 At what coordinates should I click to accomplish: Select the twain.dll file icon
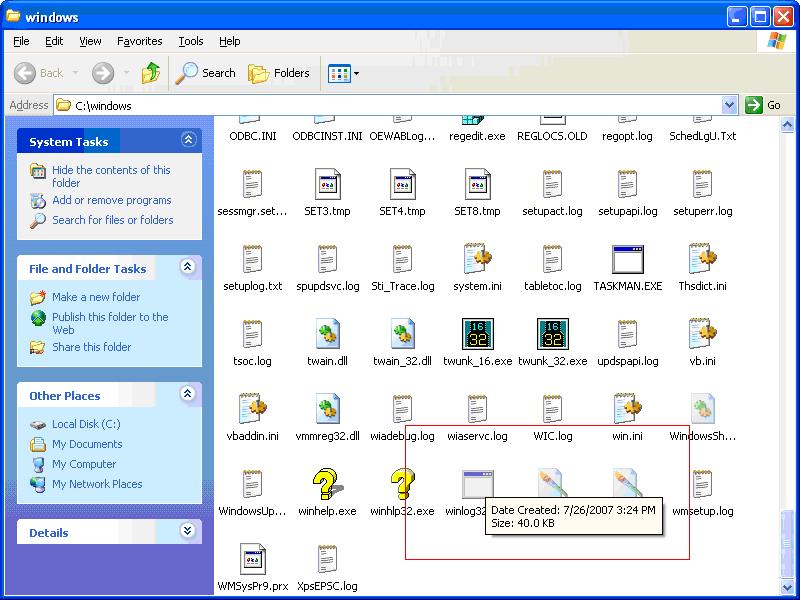(328, 334)
